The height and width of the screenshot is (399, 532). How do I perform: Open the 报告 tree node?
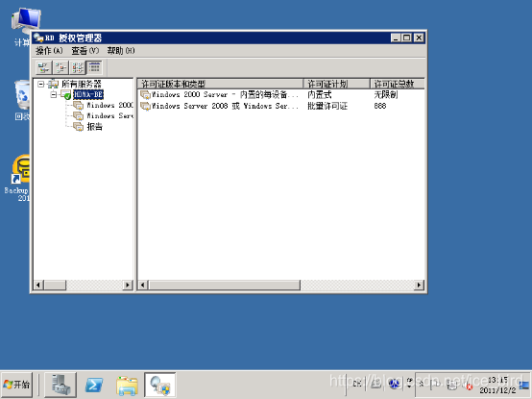coord(94,127)
